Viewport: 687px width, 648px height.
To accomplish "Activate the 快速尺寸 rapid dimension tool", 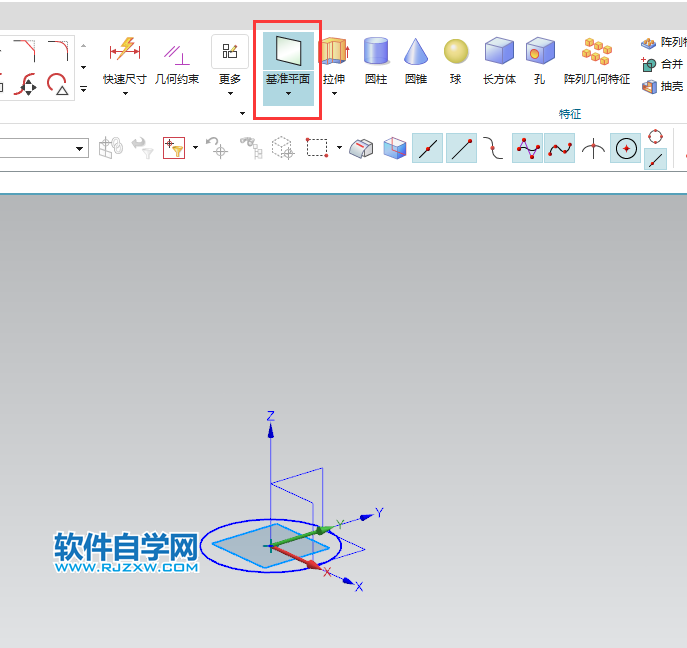I will click(125, 61).
